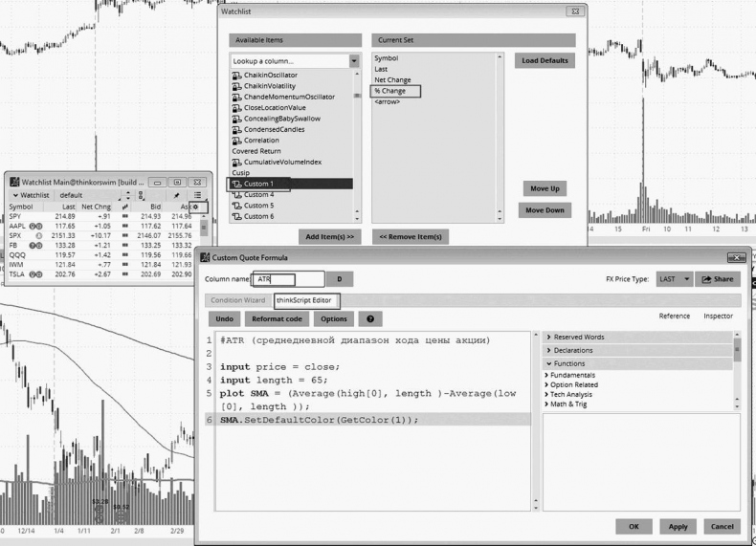Click the help question mark icon
This screenshot has height=546, width=756.
tap(369, 318)
